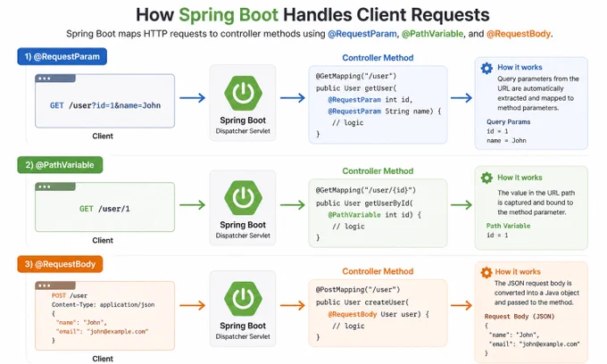Click "name": "John" in the POST client box
Image resolution: width=607 pixels, height=364 pixels.
coord(81,323)
